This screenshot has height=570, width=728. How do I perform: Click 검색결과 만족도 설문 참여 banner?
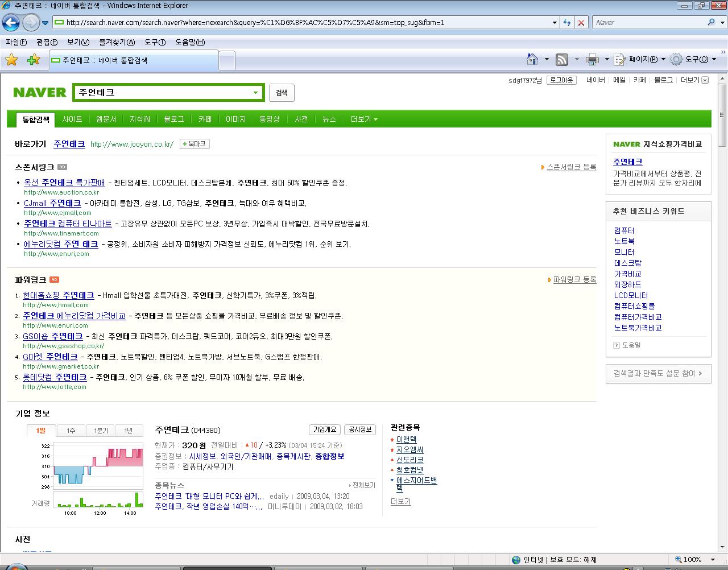click(x=658, y=374)
